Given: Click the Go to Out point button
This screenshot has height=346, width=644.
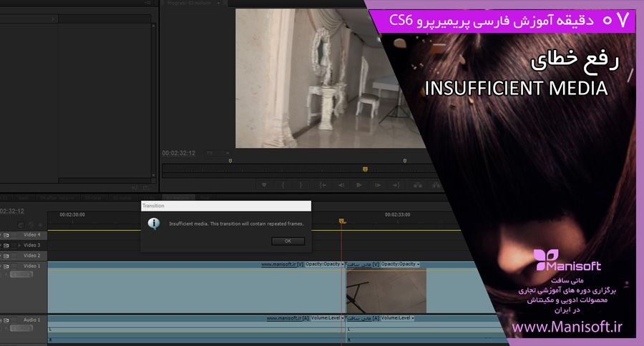Looking at the screenshot, I should click(396, 185).
